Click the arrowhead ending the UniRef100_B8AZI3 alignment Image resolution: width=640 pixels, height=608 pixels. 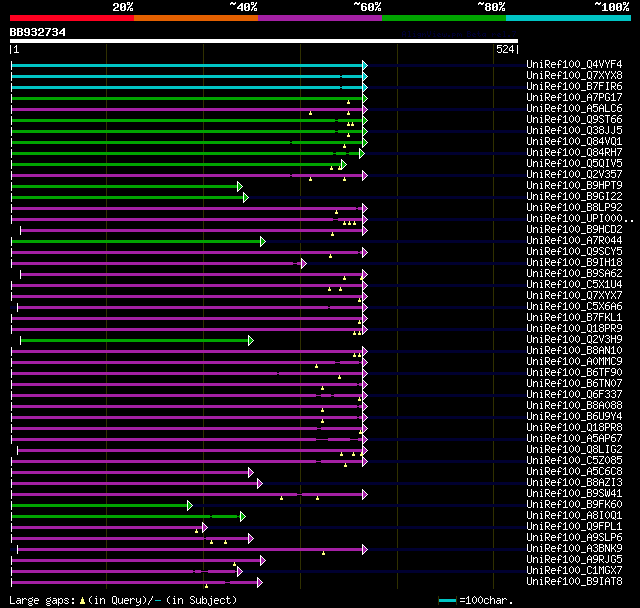pos(260,484)
